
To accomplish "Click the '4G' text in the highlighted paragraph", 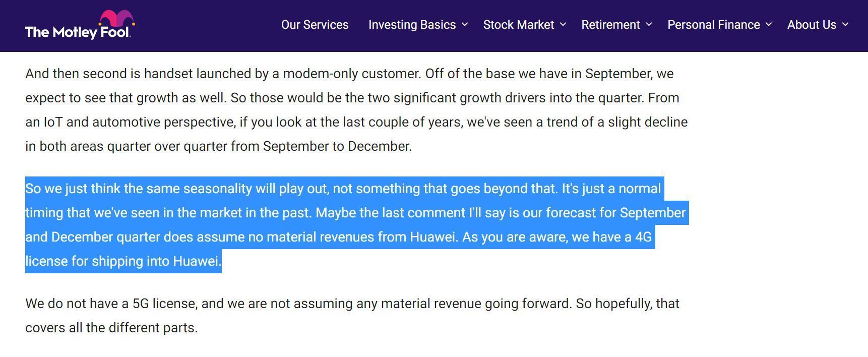I will tap(643, 237).
